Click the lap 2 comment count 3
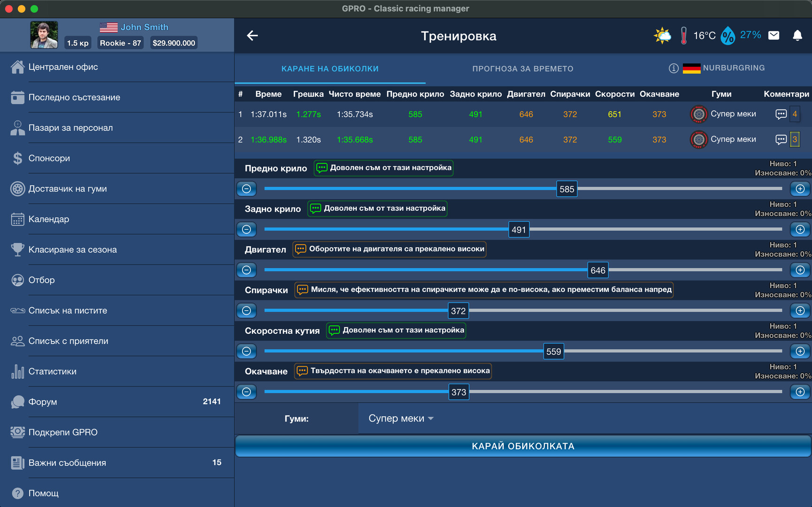 tap(795, 139)
